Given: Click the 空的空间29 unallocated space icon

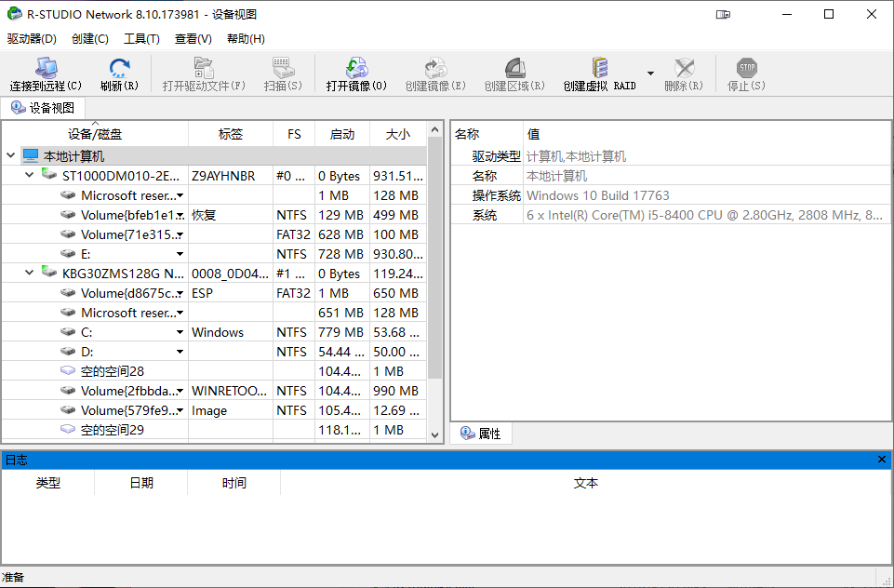Looking at the screenshot, I should [x=68, y=429].
